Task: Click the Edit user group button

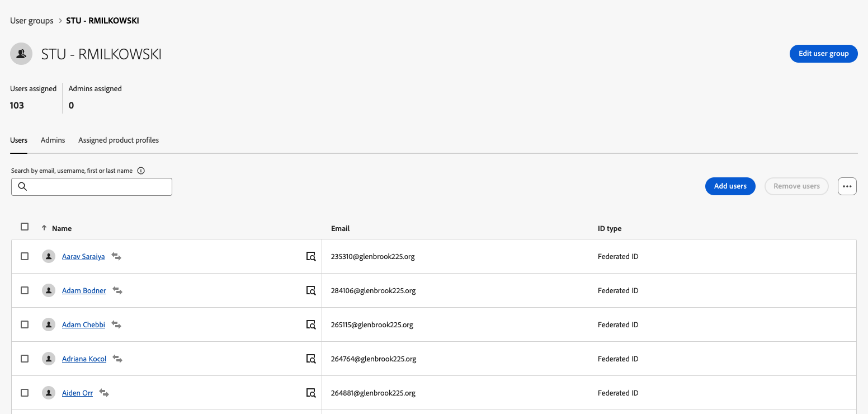Action: pos(824,54)
